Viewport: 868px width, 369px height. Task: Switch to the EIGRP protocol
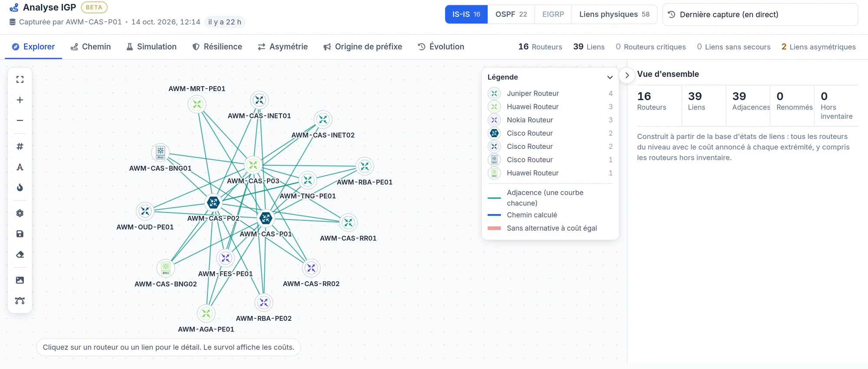click(x=553, y=14)
